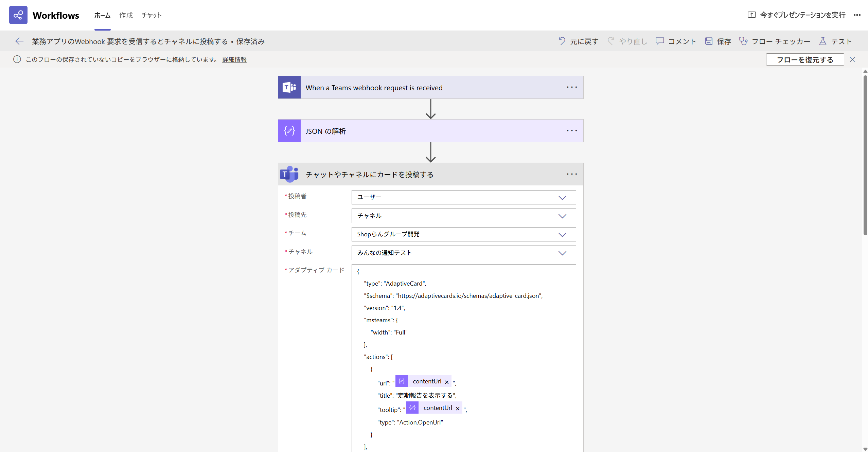Screen dimensions: 868x452
Task: Save the flow with the 保存 disk icon
Action: pos(709,41)
